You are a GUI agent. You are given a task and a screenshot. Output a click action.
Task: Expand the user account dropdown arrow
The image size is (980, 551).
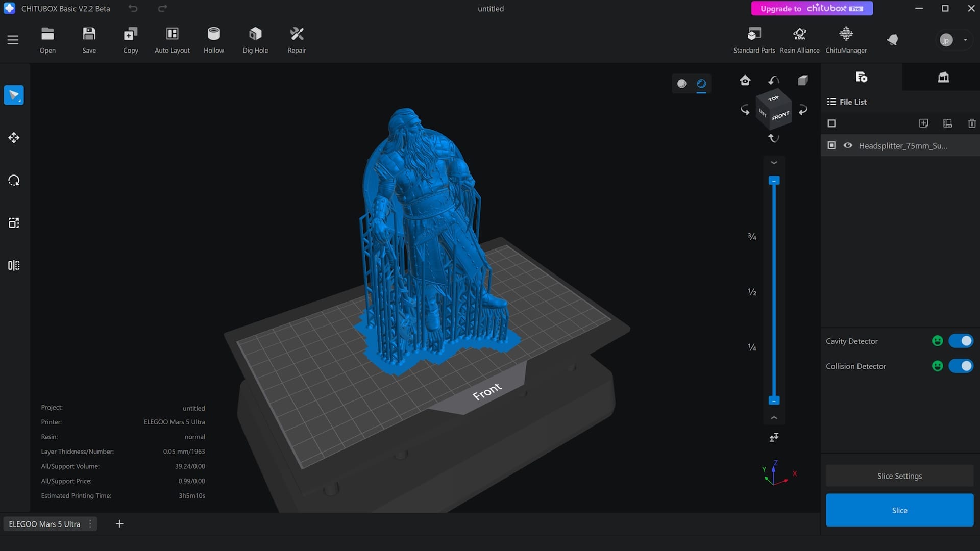tap(965, 40)
